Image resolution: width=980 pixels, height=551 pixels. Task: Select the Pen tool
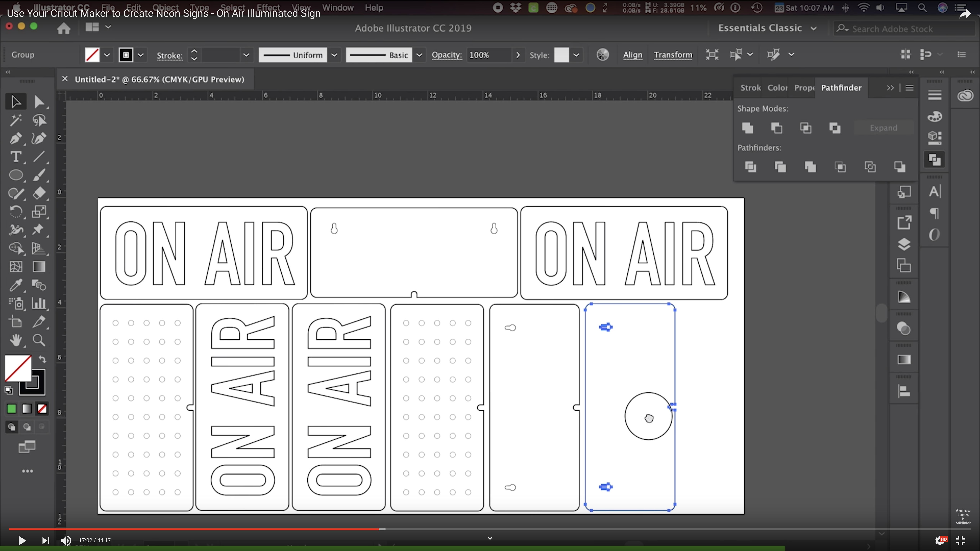click(x=16, y=138)
